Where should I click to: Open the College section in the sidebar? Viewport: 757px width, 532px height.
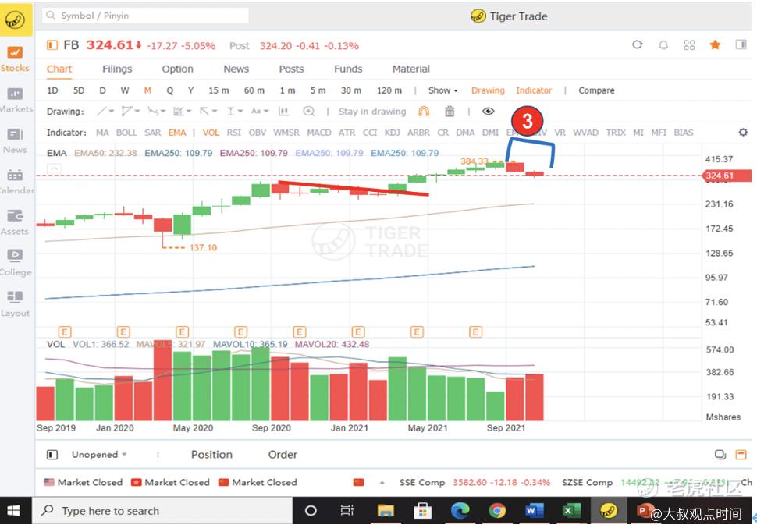[15, 263]
